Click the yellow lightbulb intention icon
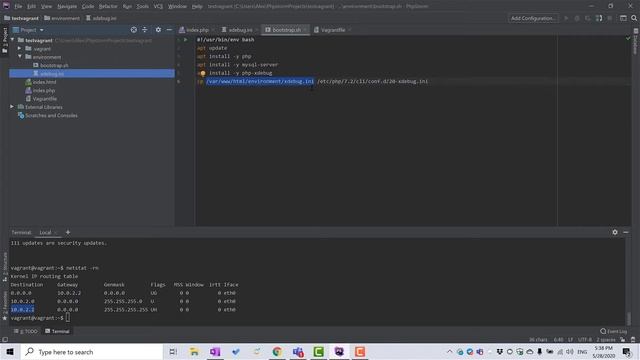This screenshot has height=360, width=640. 202,73
